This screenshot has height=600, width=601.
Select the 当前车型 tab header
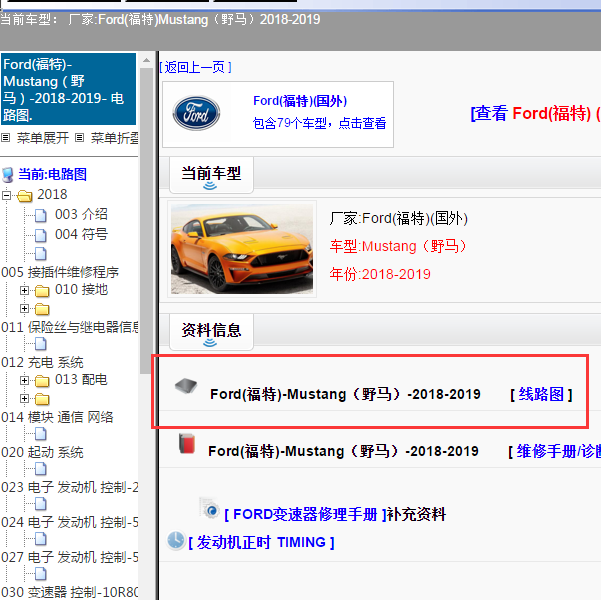click(211, 174)
